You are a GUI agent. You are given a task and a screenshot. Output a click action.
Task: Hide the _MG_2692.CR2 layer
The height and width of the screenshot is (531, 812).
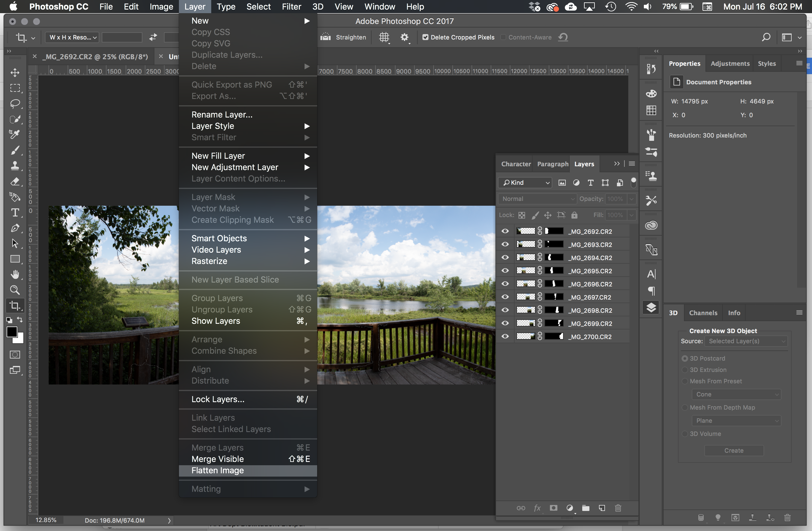[505, 231]
